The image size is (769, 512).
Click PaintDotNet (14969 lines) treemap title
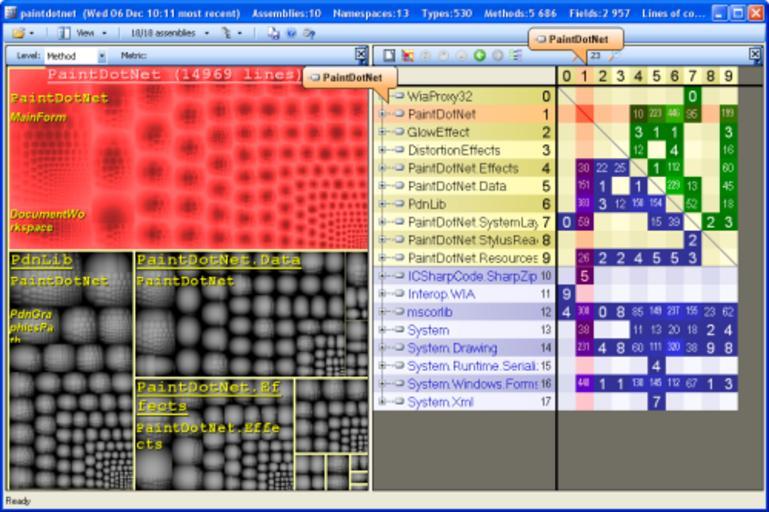(175, 75)
